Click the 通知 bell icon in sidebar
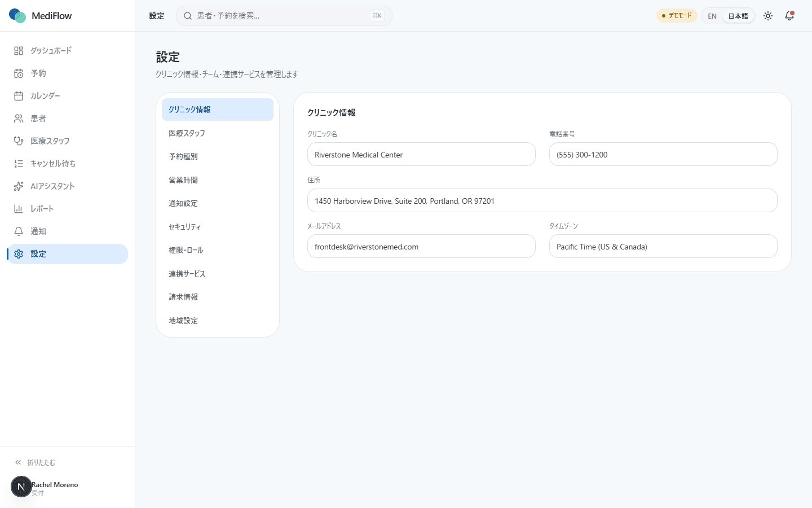812x508 pixels. tap(19, 231)
